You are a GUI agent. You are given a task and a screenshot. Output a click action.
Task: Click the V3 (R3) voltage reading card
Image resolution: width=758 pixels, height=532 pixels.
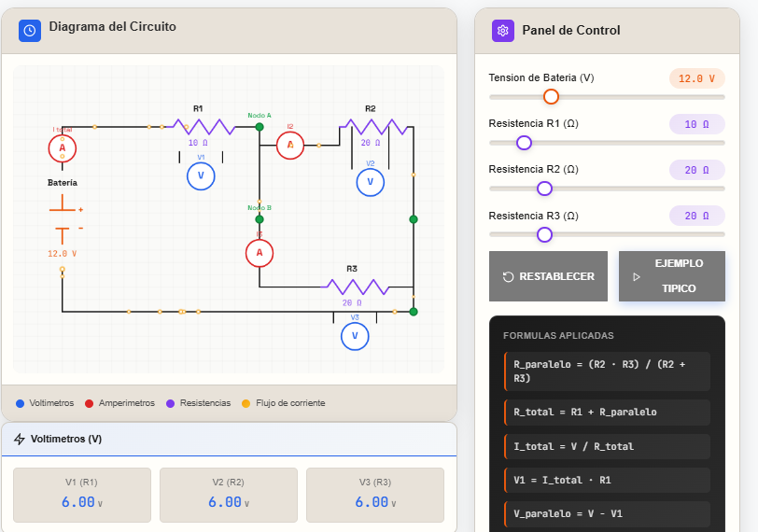click(375, 495)
